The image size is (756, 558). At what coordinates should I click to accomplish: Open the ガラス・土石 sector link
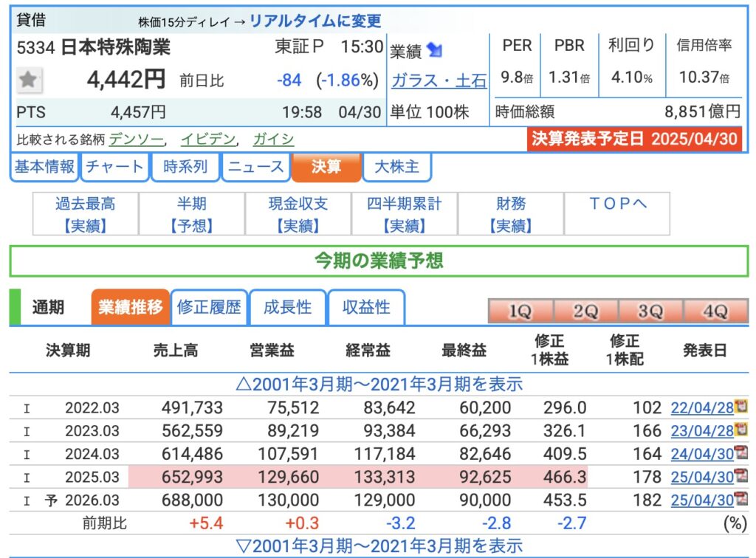pyautogui.click(x=439, y=80)
